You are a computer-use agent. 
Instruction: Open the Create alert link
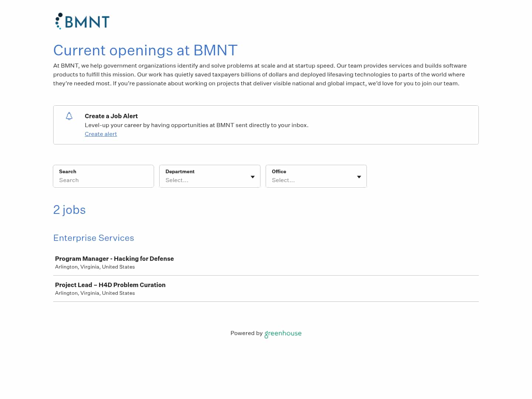click(101, 134)
